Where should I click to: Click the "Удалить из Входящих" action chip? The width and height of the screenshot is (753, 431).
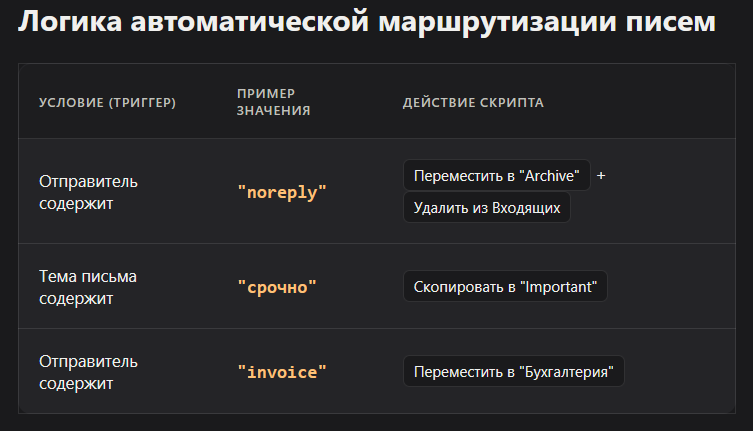coord(487,208)
